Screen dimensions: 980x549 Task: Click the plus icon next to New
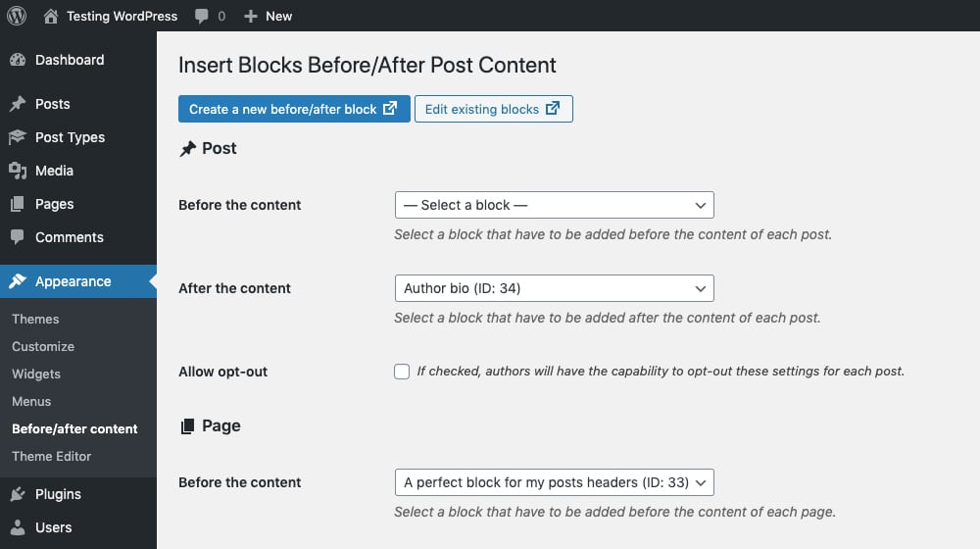[x=250, y=16]
